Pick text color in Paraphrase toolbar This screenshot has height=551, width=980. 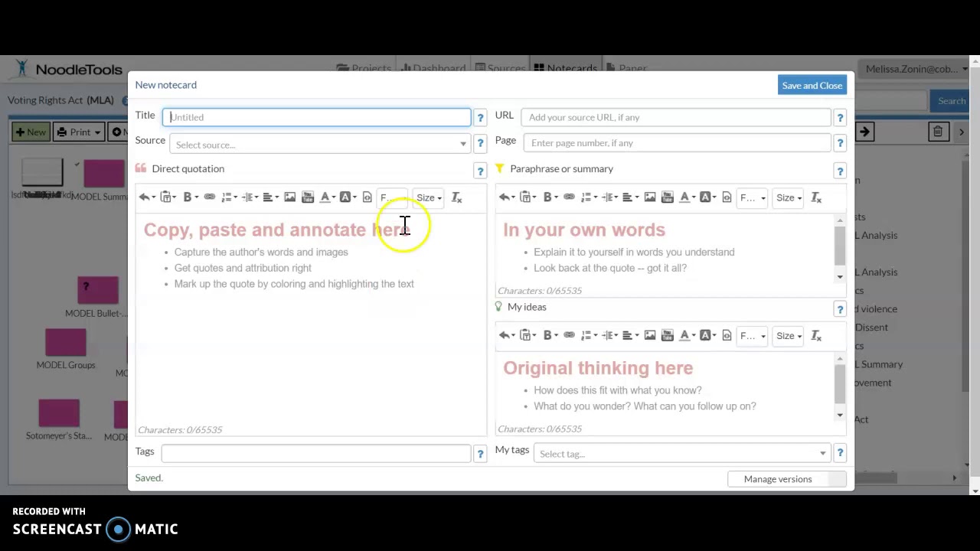(x=687, y=197)
